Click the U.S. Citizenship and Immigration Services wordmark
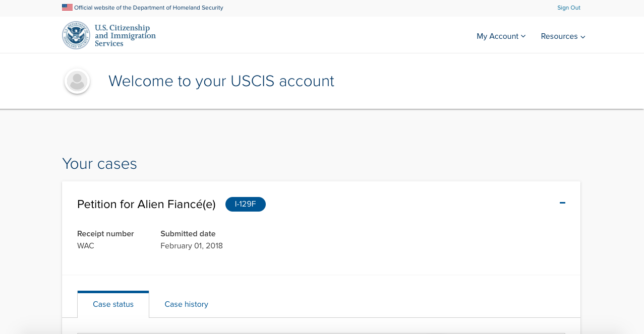The image size is (644, 334). (125, 36)
